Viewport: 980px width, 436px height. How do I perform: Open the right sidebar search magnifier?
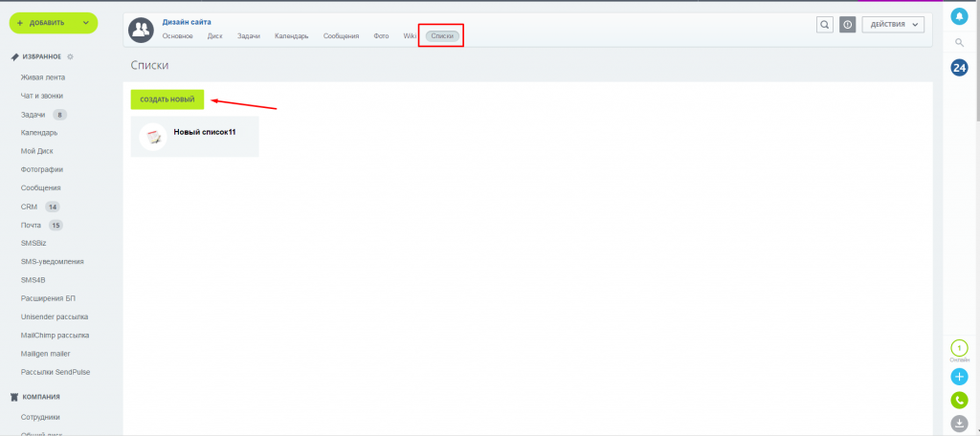[x=959, y=42]
